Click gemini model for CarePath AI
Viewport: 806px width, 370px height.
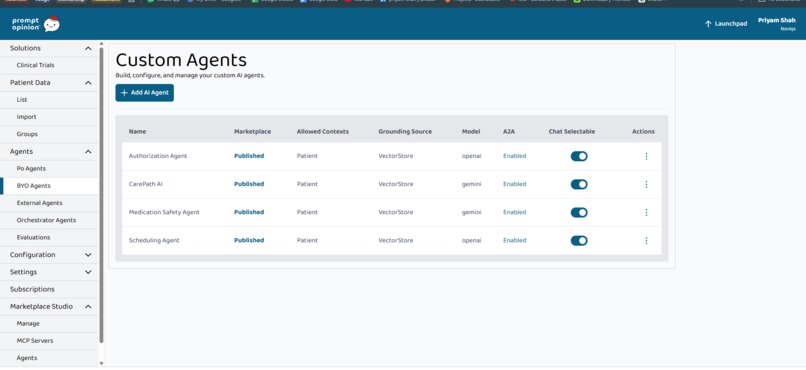click(471, 184)
